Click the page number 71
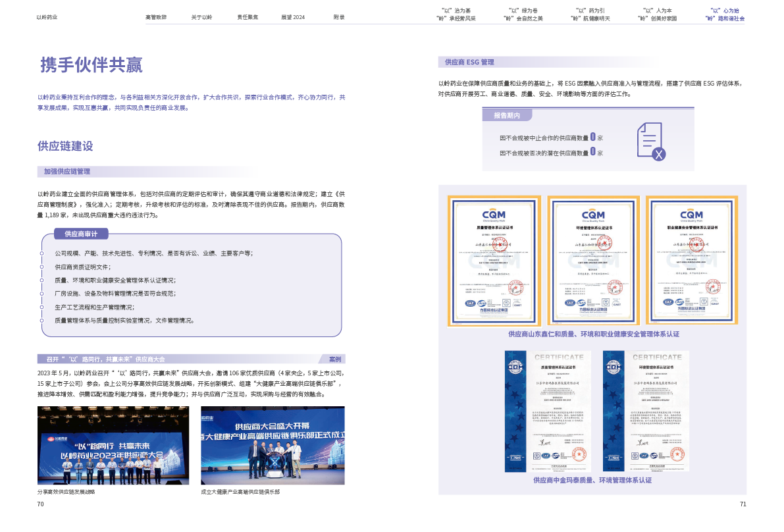Image resolution: width=784 pixels, height=532 pixels. (743, 504)
